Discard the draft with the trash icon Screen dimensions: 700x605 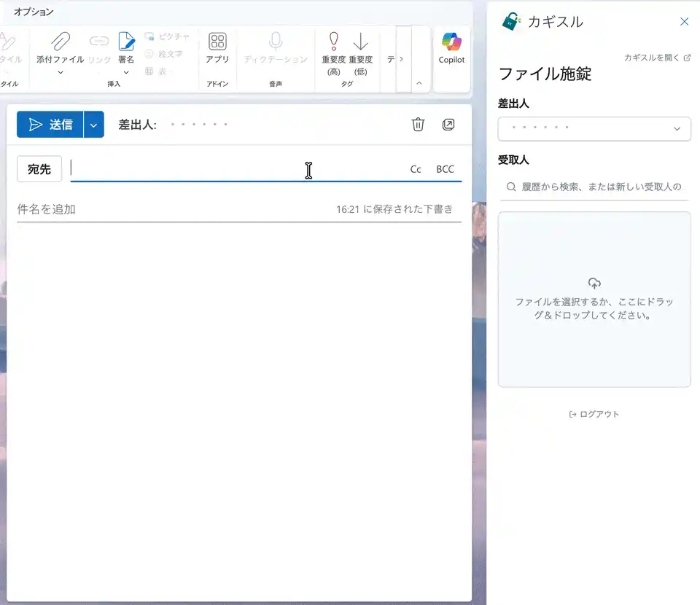417,125
